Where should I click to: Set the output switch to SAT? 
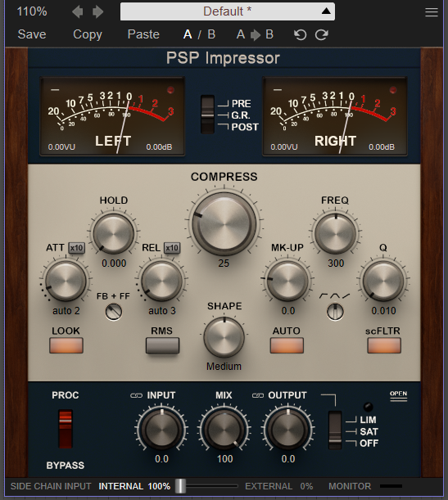(369, 431)
